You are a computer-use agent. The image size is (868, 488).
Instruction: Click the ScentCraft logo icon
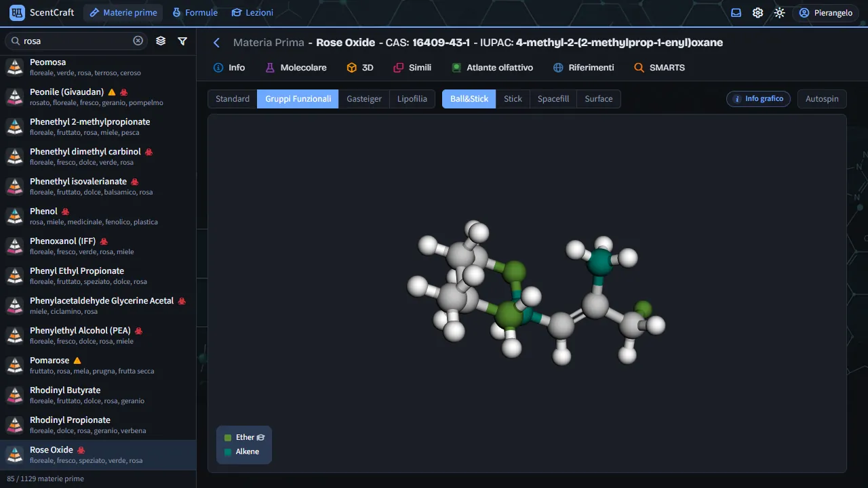pos(17,12)
